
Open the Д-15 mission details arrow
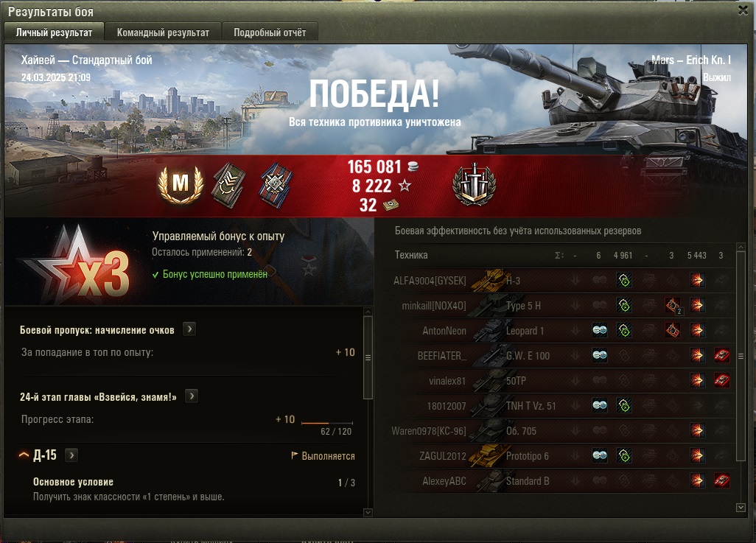(71, 455)
